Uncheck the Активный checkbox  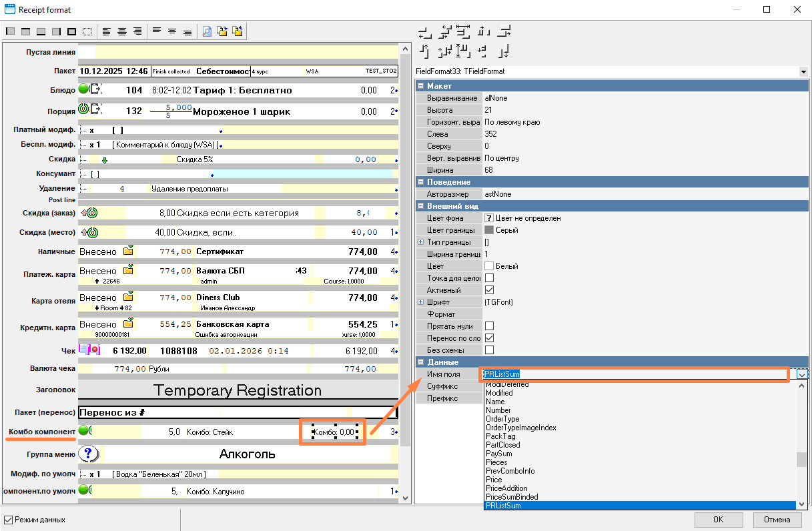(x=489, y=290)
